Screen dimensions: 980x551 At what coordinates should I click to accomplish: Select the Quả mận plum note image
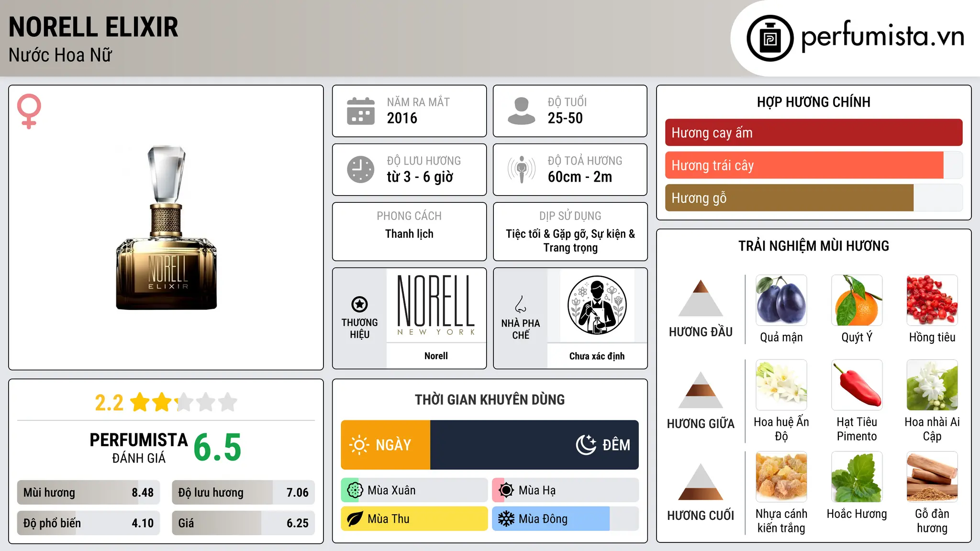pos(781,300)
